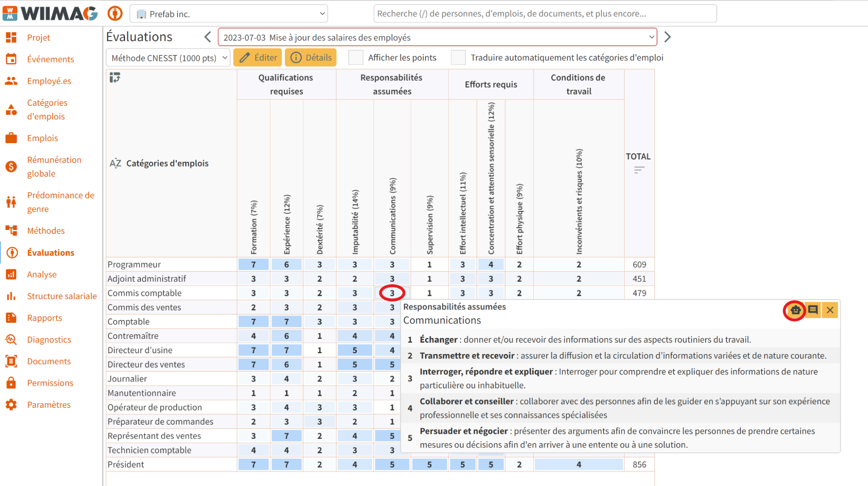Click the Structure salariale bars icon
868x486 pixels.
point(11,296)
